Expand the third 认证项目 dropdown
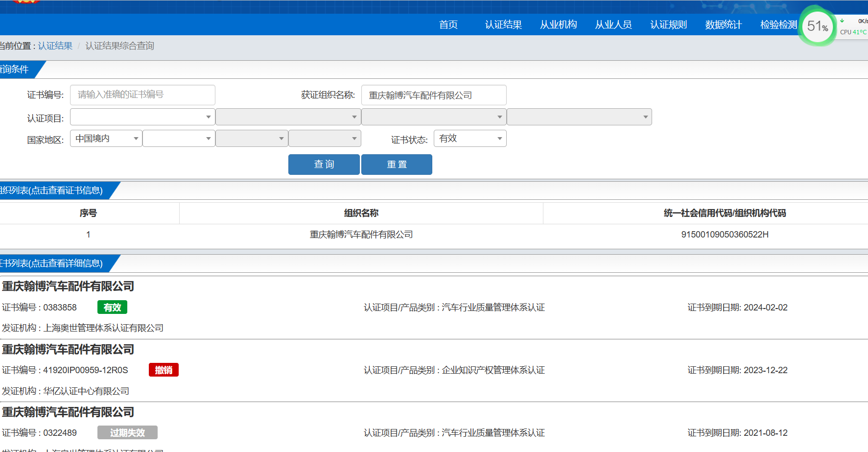Image resolution: width=868 pixels, height=452 pixels. point(434,117)
